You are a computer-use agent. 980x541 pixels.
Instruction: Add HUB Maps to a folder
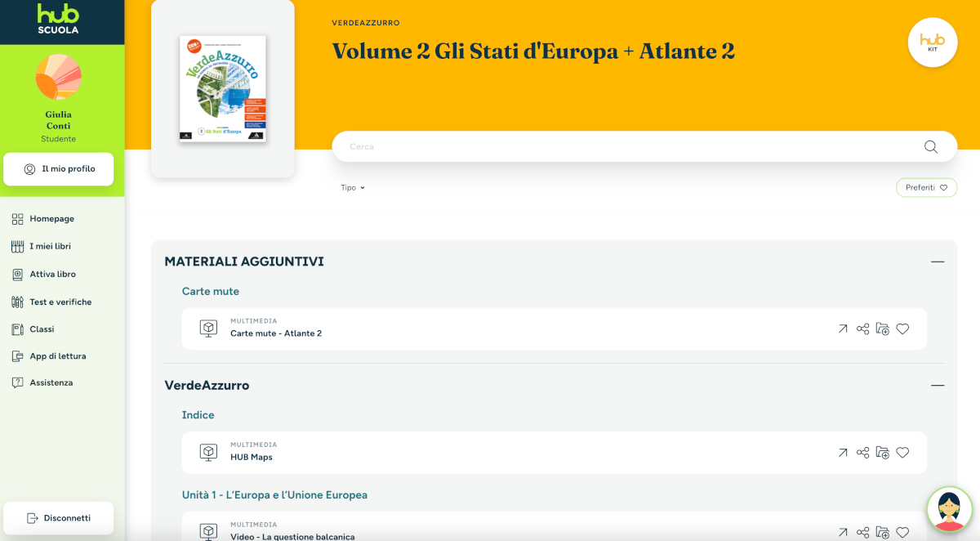[883, 453]
